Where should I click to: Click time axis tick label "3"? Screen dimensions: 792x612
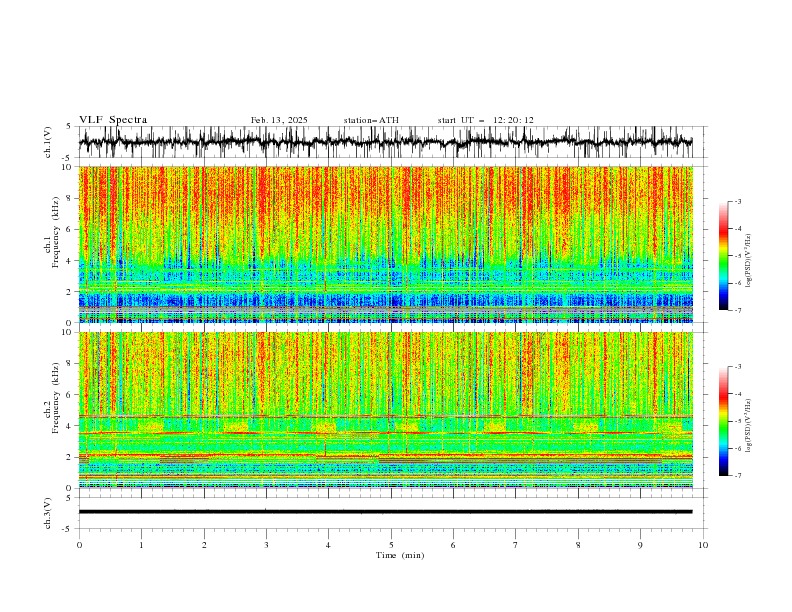[x=266, y=545]
